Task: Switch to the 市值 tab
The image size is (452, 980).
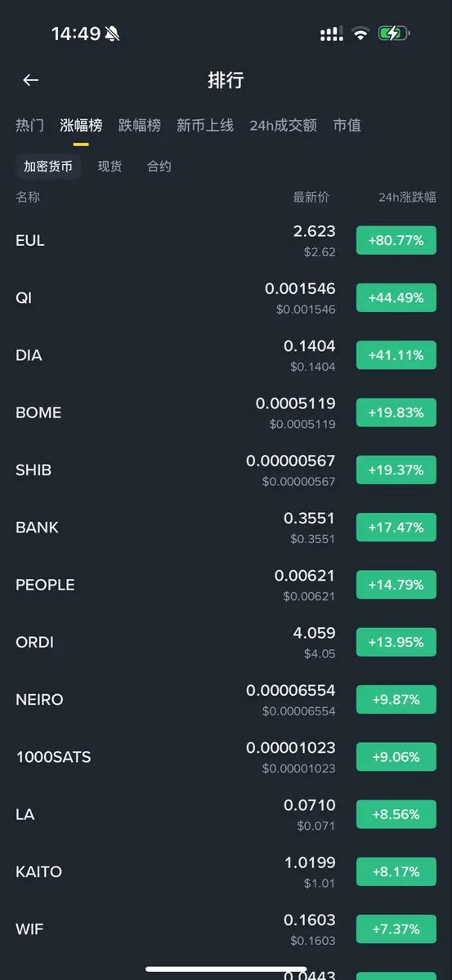Action: point(347,126)
